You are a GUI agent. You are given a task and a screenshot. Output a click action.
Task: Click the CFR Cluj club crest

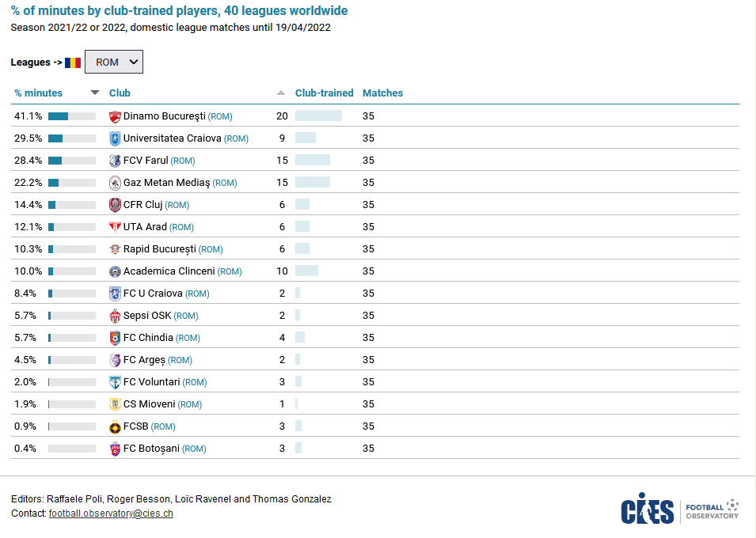coord(115,205)
